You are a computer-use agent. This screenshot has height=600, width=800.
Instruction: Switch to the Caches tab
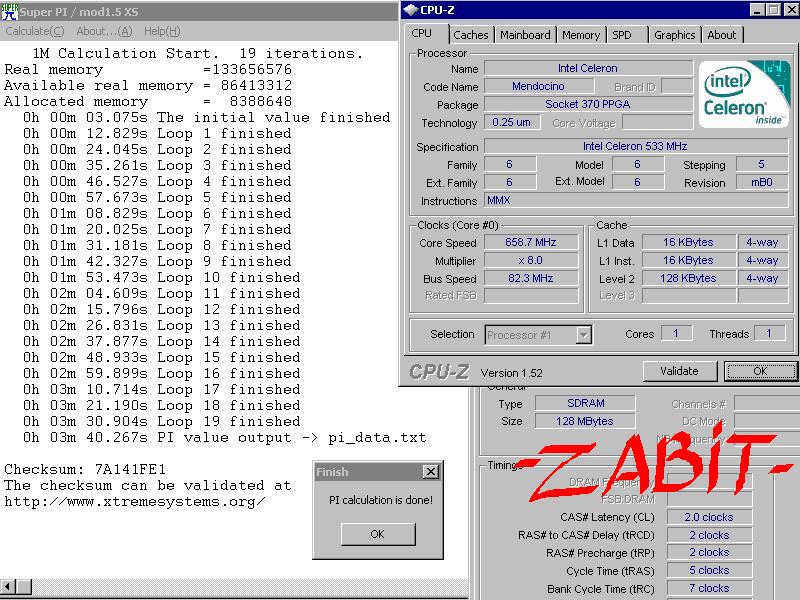tap(470, 35)
